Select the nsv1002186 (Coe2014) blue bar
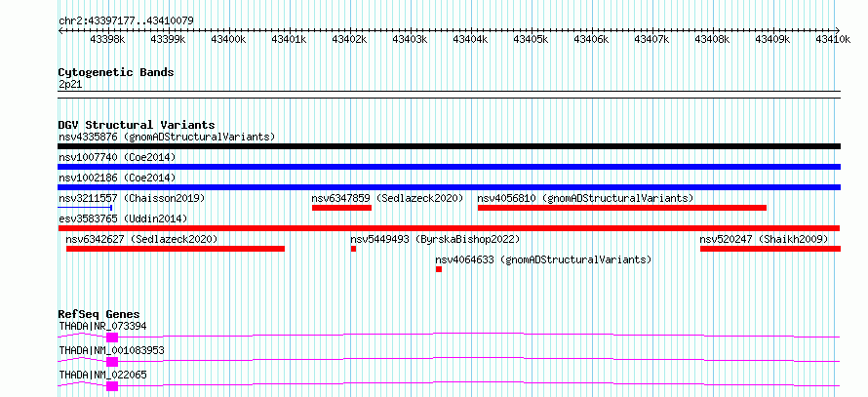Image resolution: width=868 pixels, height=397 pixels. (x=449, y=187)
